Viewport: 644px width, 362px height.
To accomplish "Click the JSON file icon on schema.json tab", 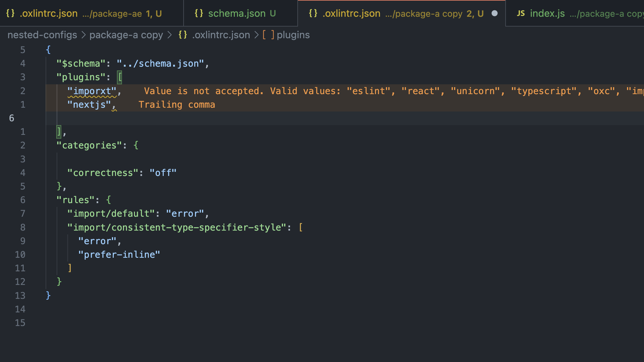I will (199, 13).
